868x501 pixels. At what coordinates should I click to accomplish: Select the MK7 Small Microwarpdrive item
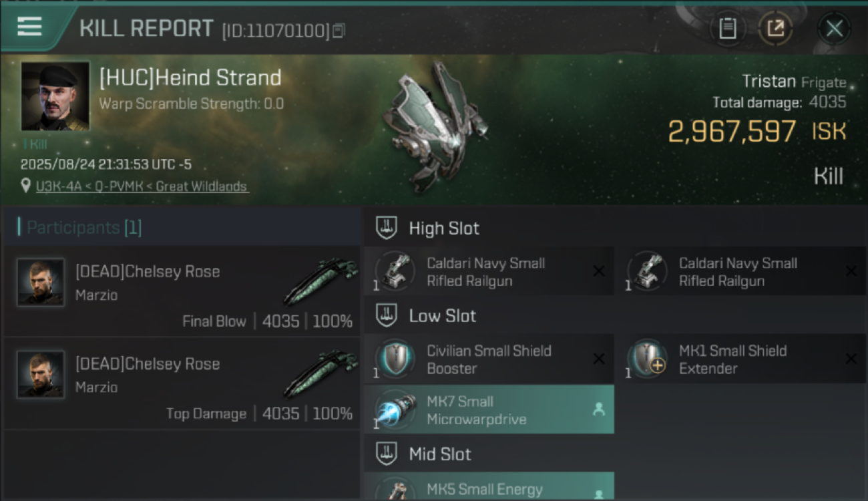click(x=489, y=409)
